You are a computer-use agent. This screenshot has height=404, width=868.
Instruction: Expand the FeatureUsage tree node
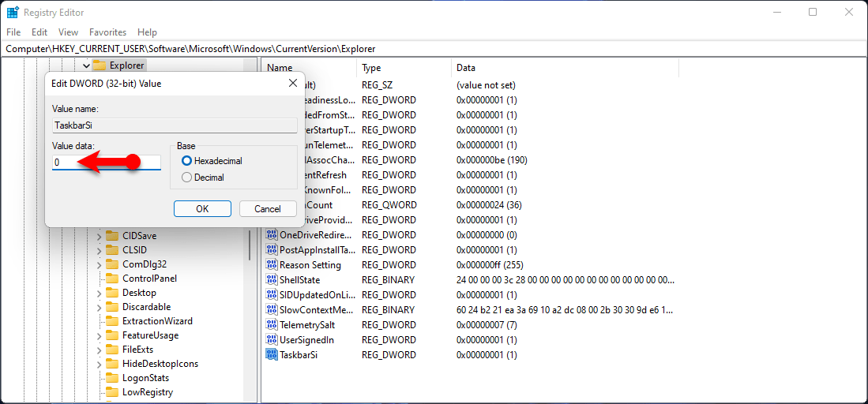pos(99,335)
